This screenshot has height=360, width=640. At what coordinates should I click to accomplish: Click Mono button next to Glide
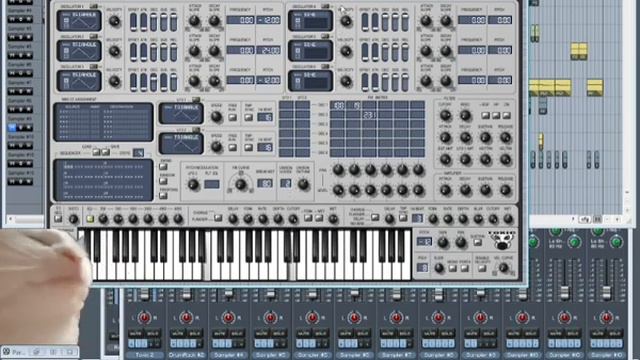point(452,269)
